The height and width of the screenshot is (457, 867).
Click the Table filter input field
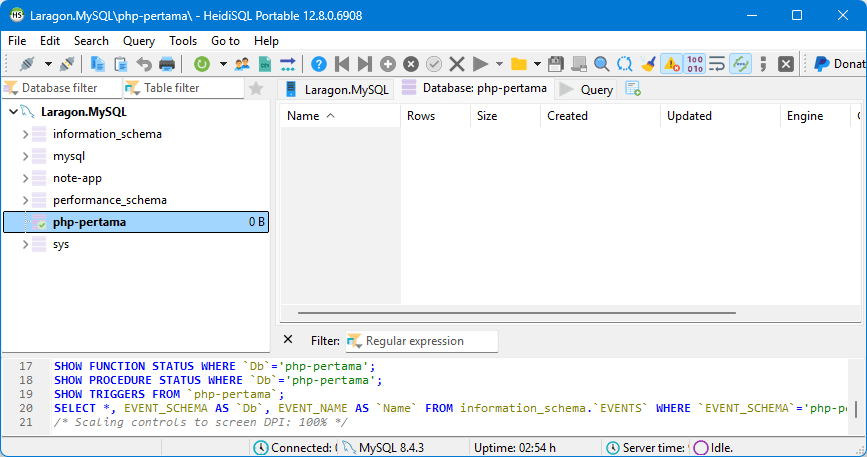click(184, 88)
